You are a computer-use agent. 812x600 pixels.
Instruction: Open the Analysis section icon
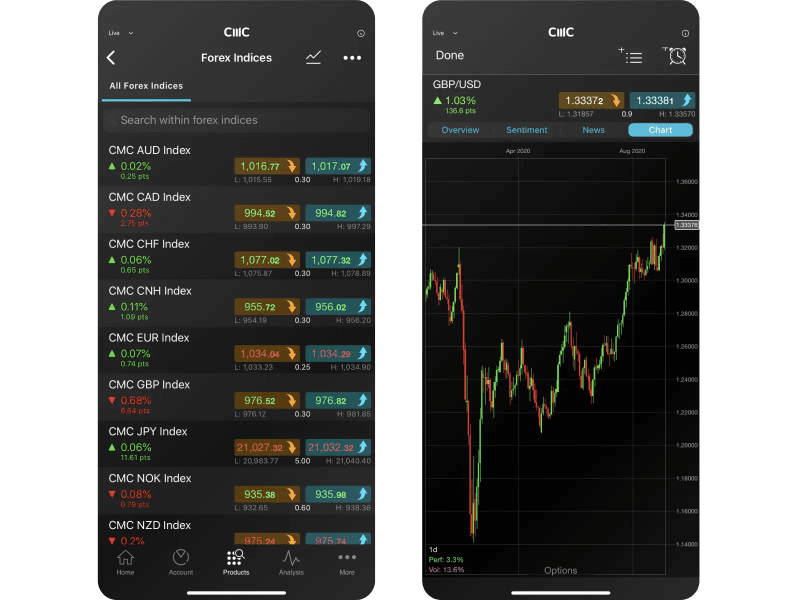pyautogui.click(x=291, y=562)
